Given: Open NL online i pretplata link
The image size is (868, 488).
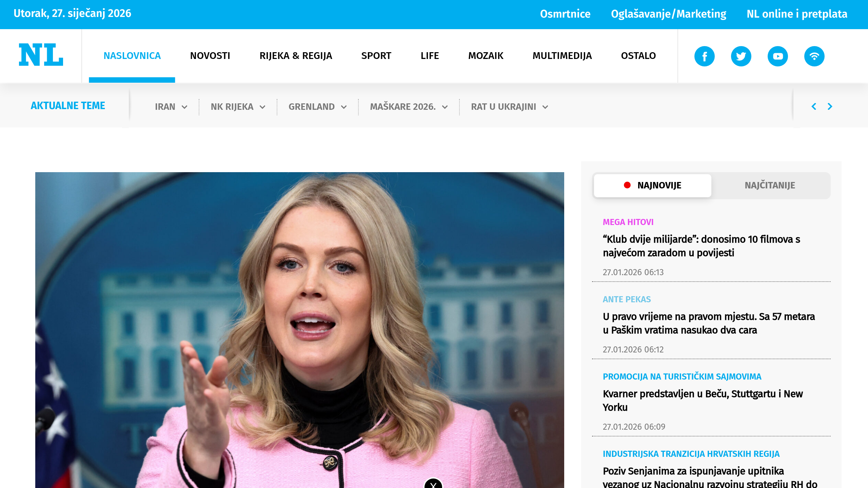Looking at the screenshot, I should pyautogui.click(x=797, y=14).
